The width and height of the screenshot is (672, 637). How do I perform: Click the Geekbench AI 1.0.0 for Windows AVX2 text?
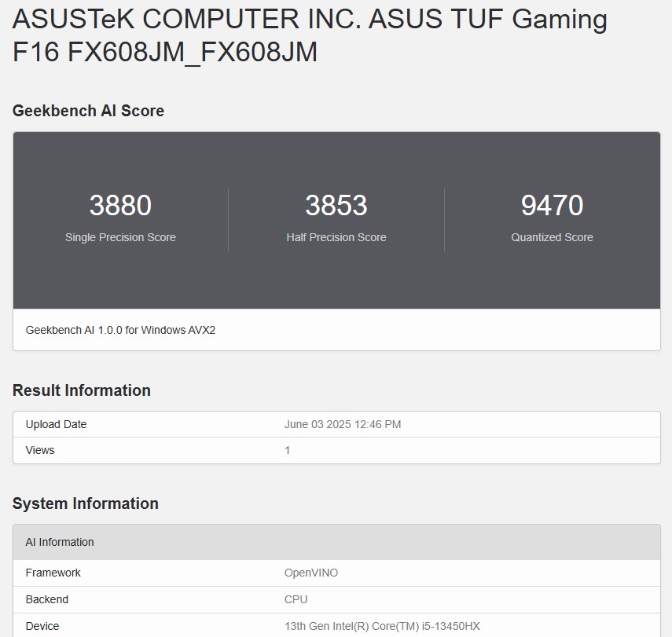(120, 330)
